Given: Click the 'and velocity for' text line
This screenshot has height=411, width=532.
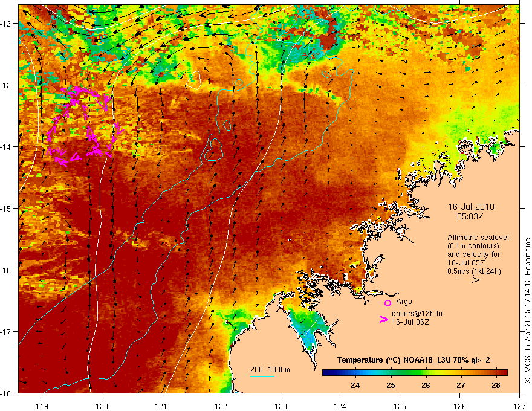Looking at the screenshot, I should click(473, 254).
